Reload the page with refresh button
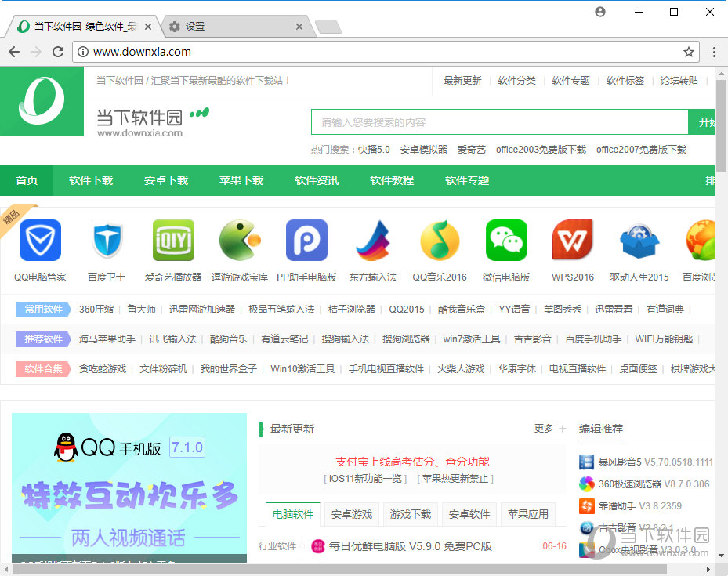Image resolution: width=728 pixels, height=576 pixels. pos(58,52)
